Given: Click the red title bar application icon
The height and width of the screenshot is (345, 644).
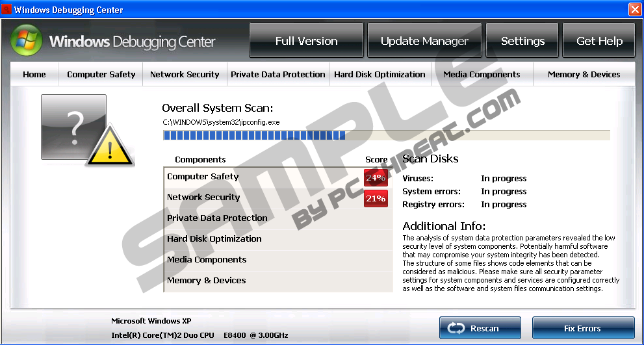Looking at the screenshot, I should click(7, 10).
